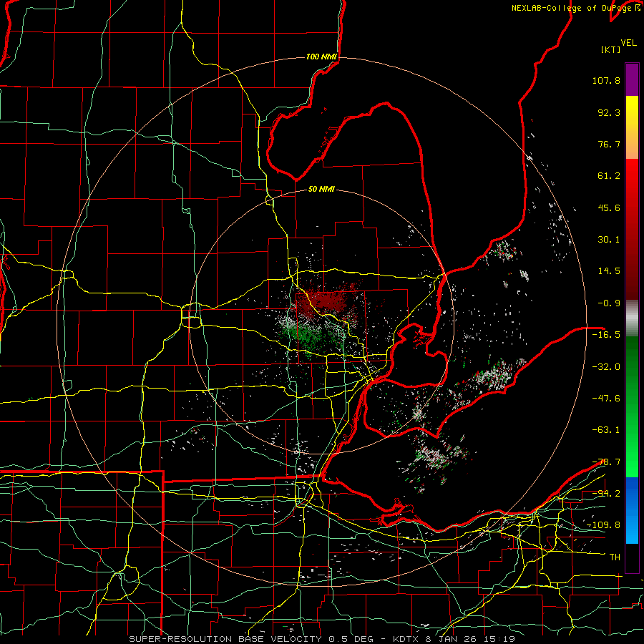The width and height of the screenshot is (644, 644).
Task: Pick the black TH segment of the color bar
Action: click(632, 557)
